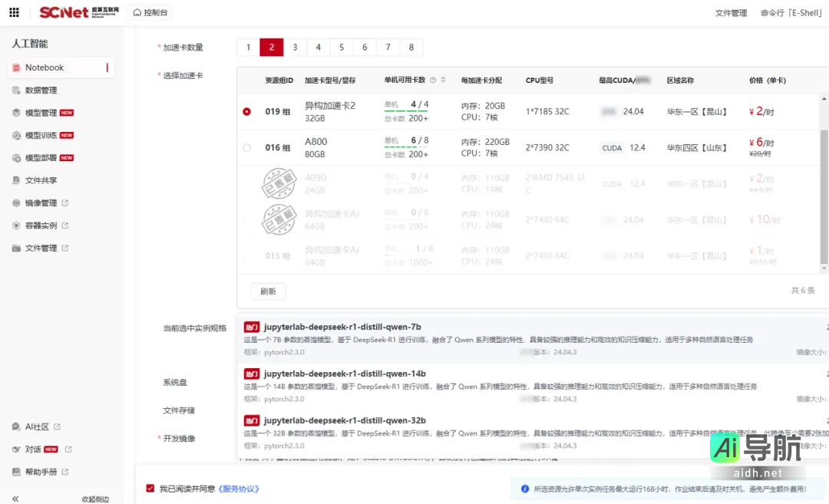Viewport: 829px width, 504px height.
Task: Click hot tag on qwen-32b image
Action: [252, 420]
